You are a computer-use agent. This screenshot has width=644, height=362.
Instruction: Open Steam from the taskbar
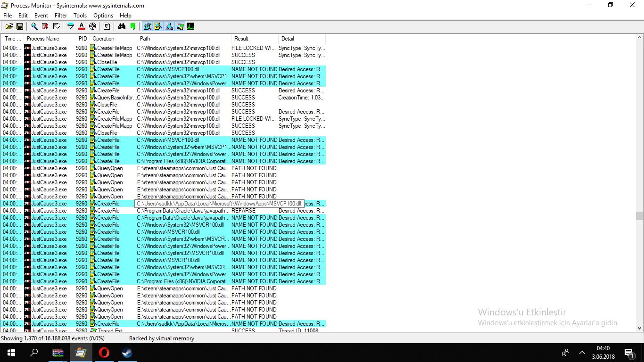[x=127, y=353]
